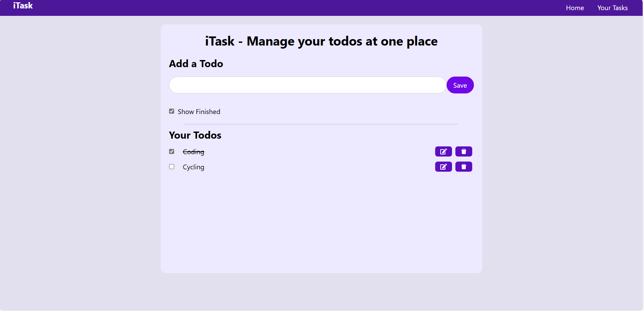Edit the Cycling todo with pencil icon

pos(443,167)
